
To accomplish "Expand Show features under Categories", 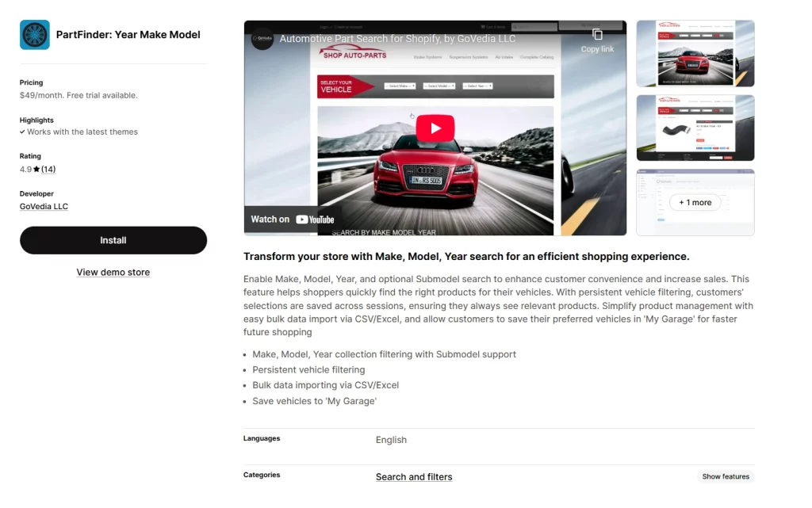I will (x=726, y=476).
